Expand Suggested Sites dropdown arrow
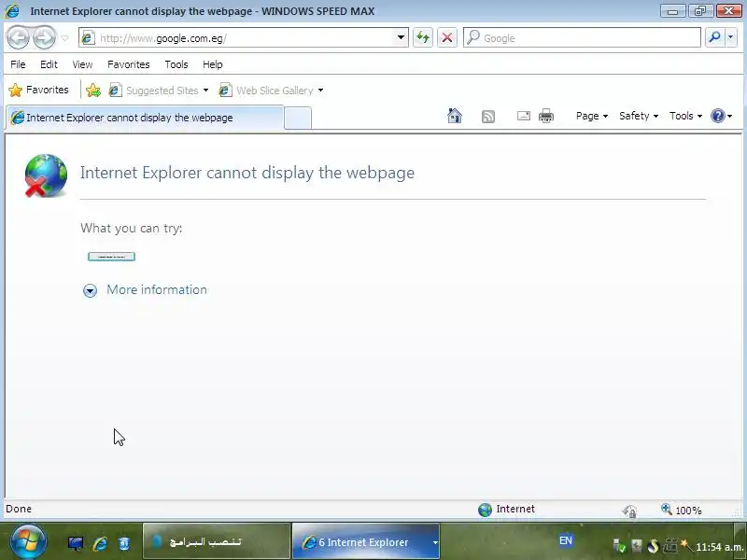This screenshot has width=747, height=560. click(205, 90)
